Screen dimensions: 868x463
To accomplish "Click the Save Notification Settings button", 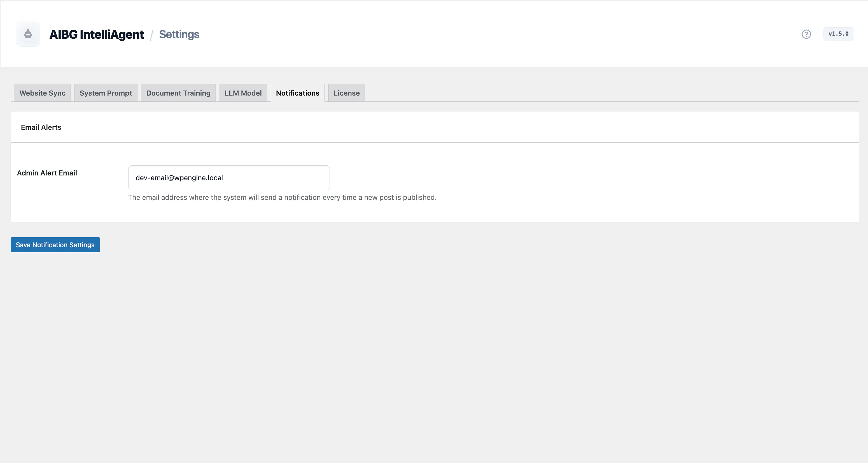I will coord(55,244).
